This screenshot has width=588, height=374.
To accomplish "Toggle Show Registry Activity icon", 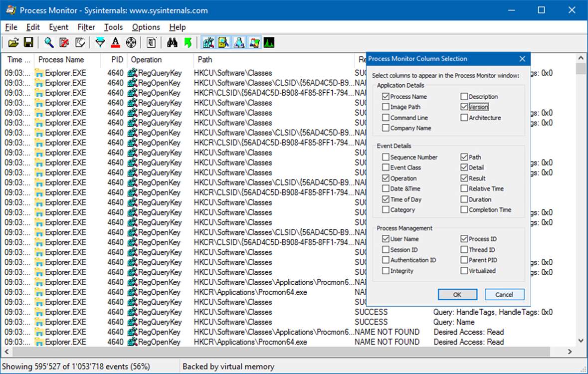I will (208, 43).
